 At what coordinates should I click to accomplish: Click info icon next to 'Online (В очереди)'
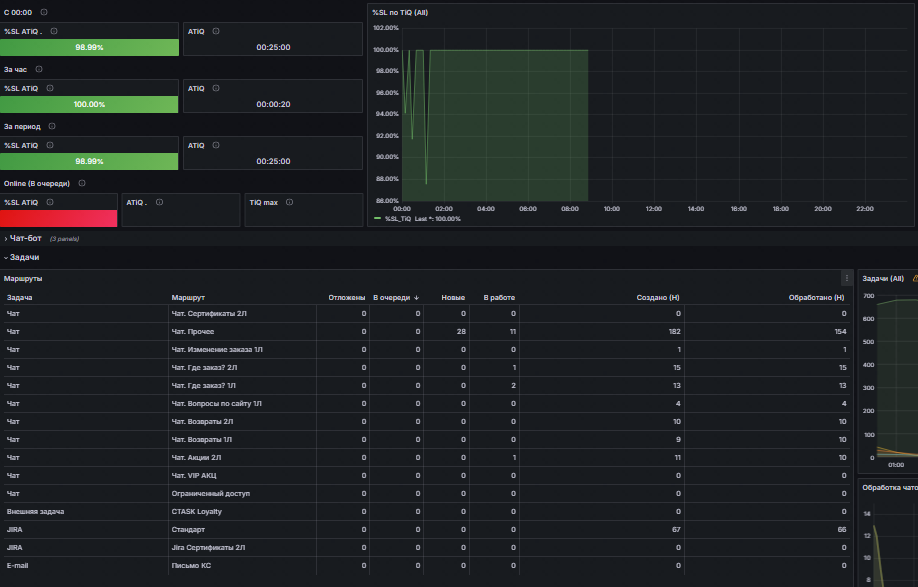click(x=82, y=183)
